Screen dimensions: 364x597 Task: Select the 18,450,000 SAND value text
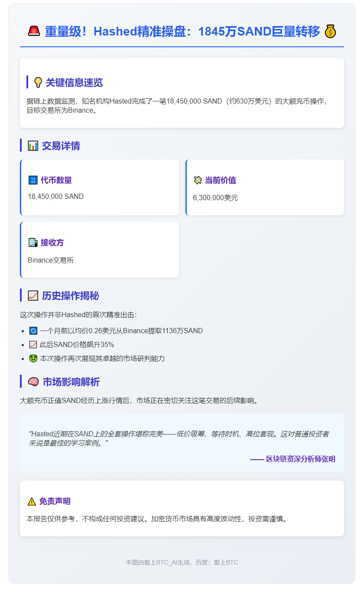pos(55,197)
